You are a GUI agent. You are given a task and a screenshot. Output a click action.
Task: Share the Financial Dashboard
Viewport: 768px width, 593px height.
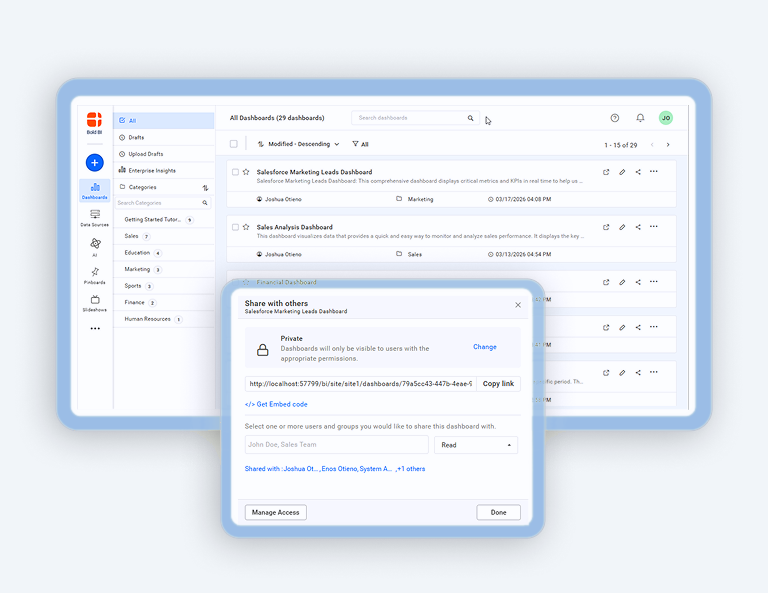click(x=638, y=282)
